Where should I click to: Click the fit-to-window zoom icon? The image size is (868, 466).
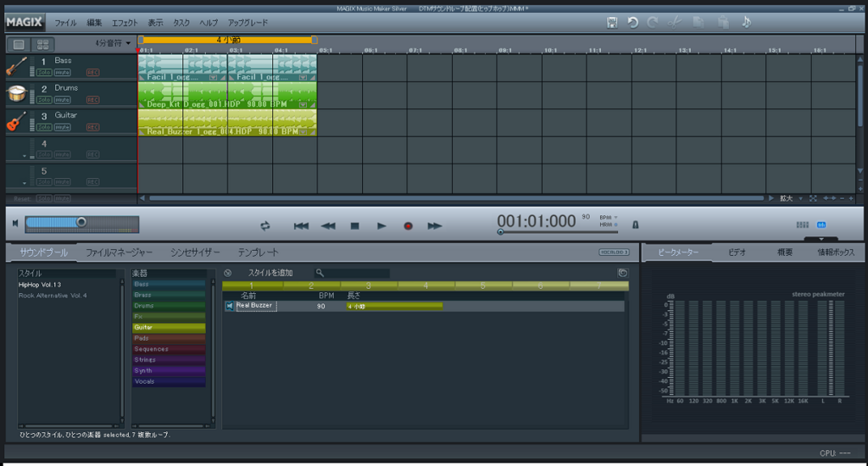point(813,198)
